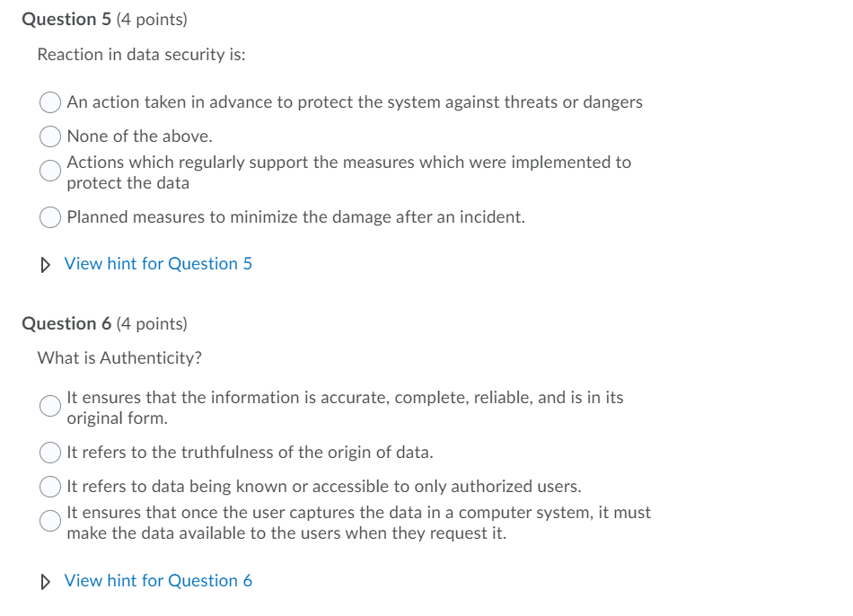Click the "Question 5" heading
This screenshot has width=853, height=616.
(x=60, y=19)
